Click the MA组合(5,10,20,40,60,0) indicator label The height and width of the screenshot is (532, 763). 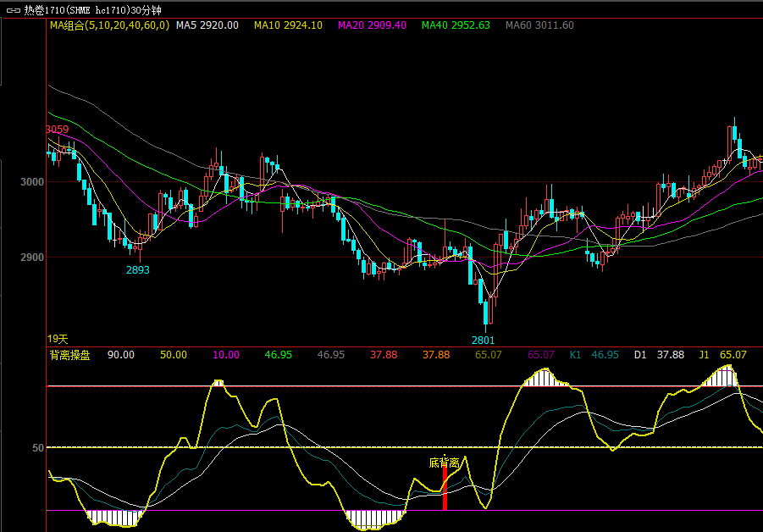pyautogui.click(x=109, y=25)
